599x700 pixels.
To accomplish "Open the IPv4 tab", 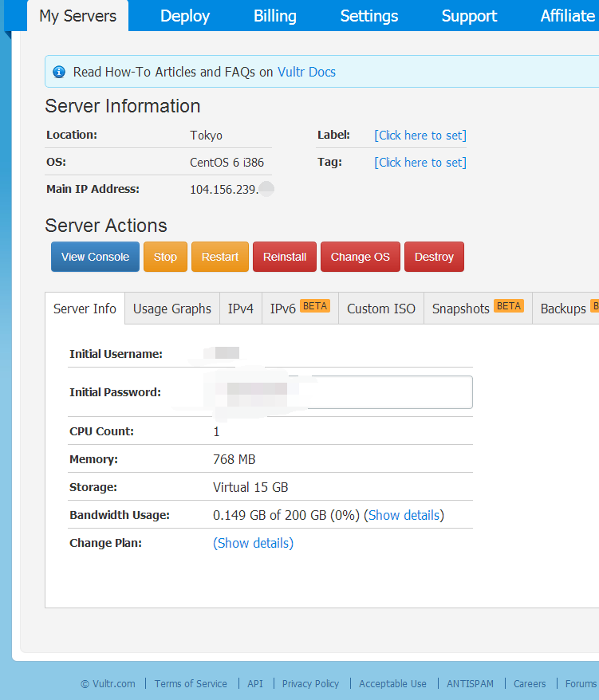I will [x=240, y=309].
